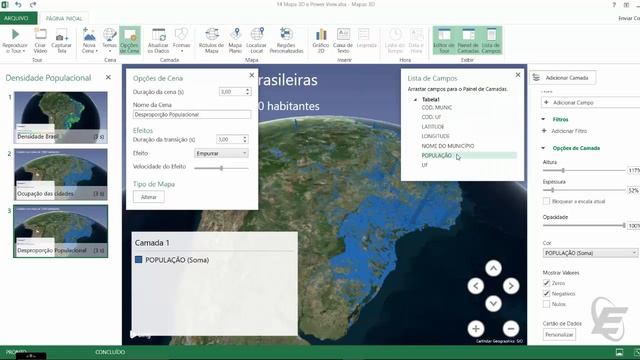Click Criar Vídeo ribbon icon
Image resolution: width=640 pixels, height=360 pixels.
point(40,34)
